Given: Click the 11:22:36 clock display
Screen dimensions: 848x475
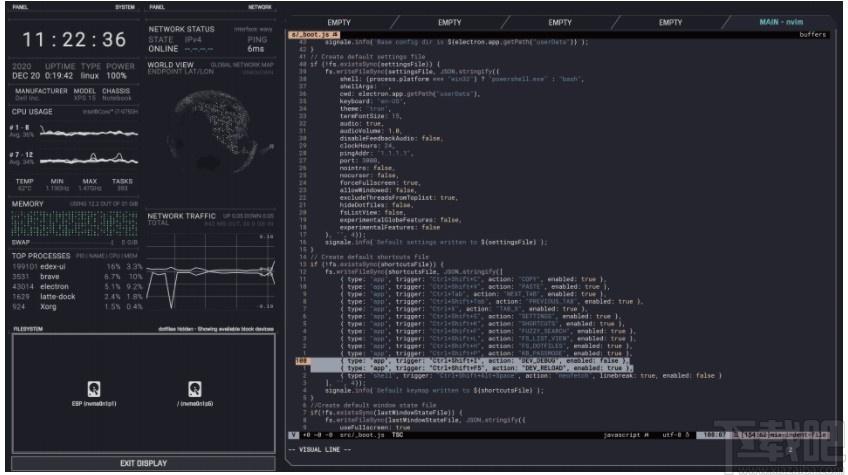Looking at the screenshot, I should click(x=74, y=39).
